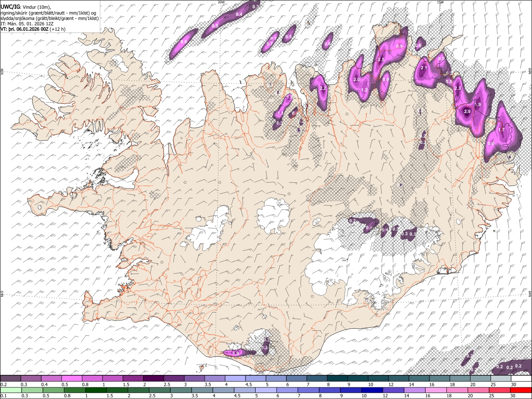Click the 2.9 precipitation value on the map
Screen dimensions: 532x399
tap(467, 111)
